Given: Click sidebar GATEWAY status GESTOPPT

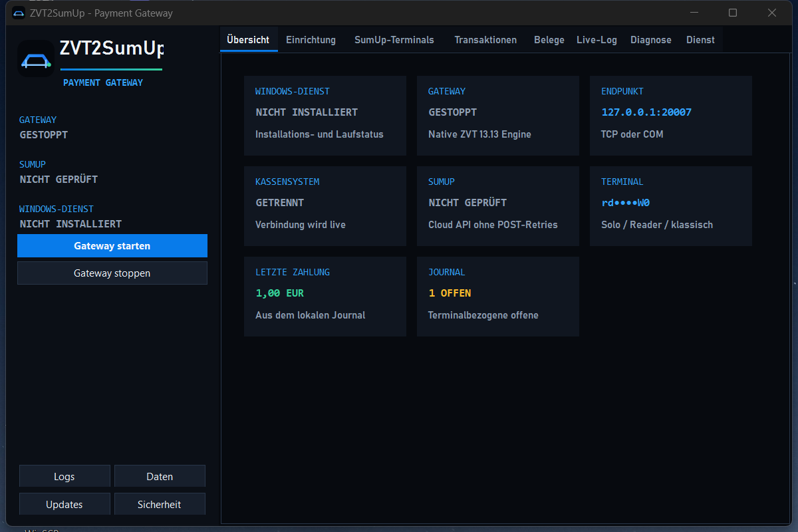Looking at the screenshot, I should [x=44, y=135].
